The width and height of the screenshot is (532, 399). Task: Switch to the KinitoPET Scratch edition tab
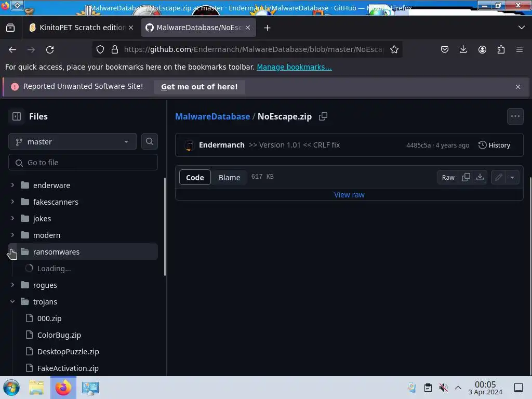click(81, 28)
